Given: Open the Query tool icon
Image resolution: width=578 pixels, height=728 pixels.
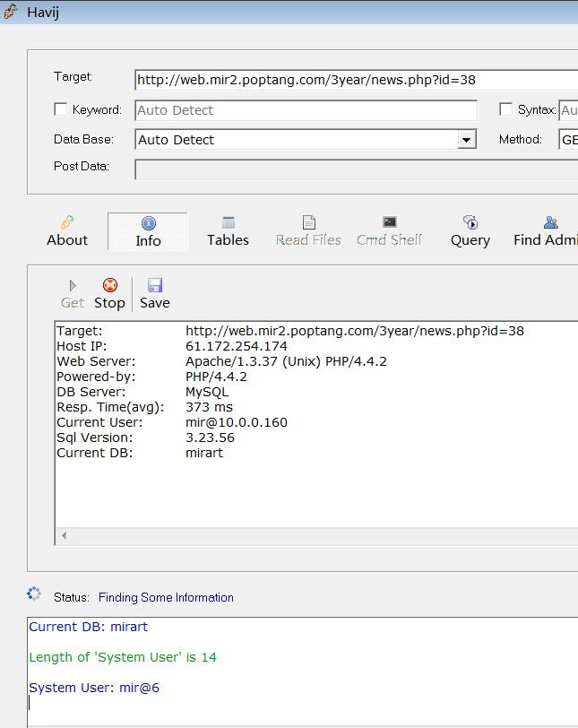Looking at the screenshot, I should click(x=470, y=222).
